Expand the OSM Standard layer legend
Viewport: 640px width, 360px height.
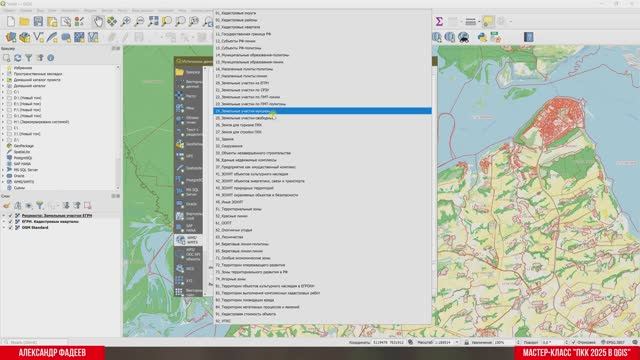click(4, 227)
